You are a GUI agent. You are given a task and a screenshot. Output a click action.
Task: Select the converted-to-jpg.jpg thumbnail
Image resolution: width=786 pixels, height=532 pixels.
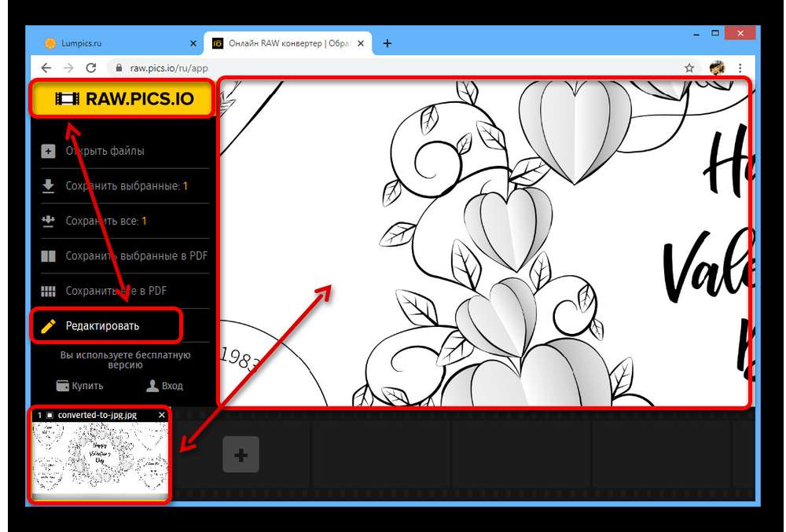100,460
